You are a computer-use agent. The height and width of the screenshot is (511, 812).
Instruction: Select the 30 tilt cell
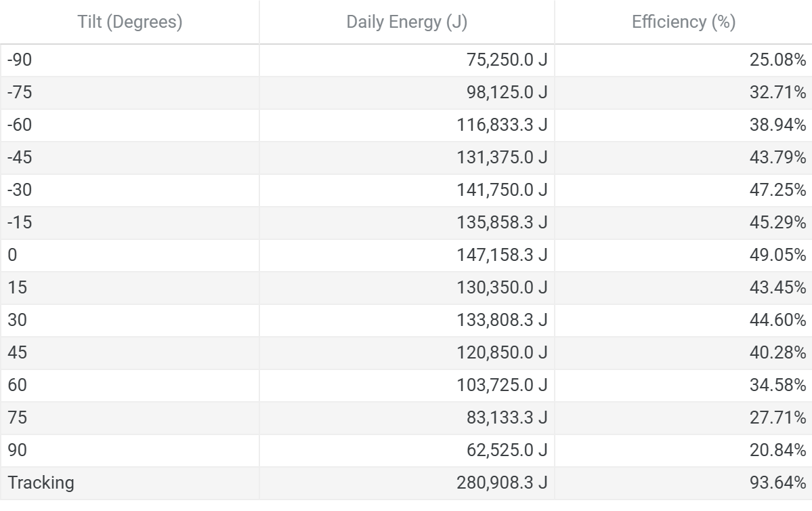coord(129,321)
